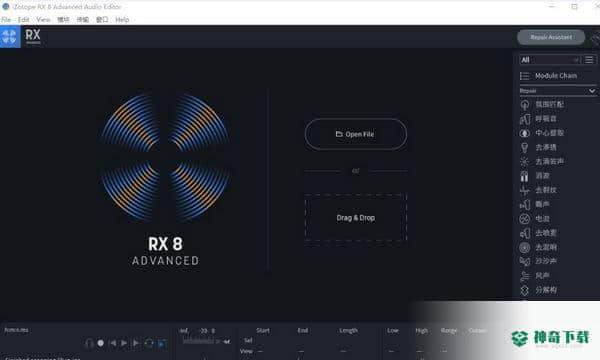Open the module list view options icon
The image size is (600, 360).
tap(589, 60)
